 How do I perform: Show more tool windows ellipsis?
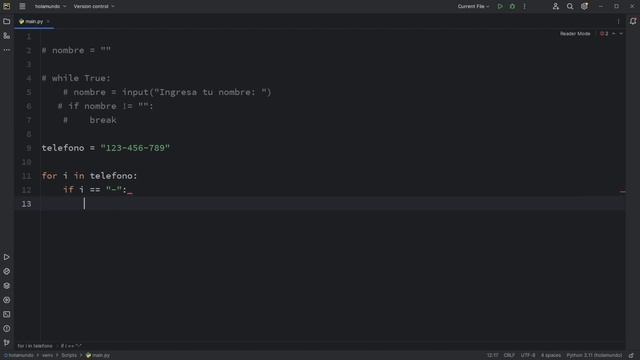coord(7,50)
